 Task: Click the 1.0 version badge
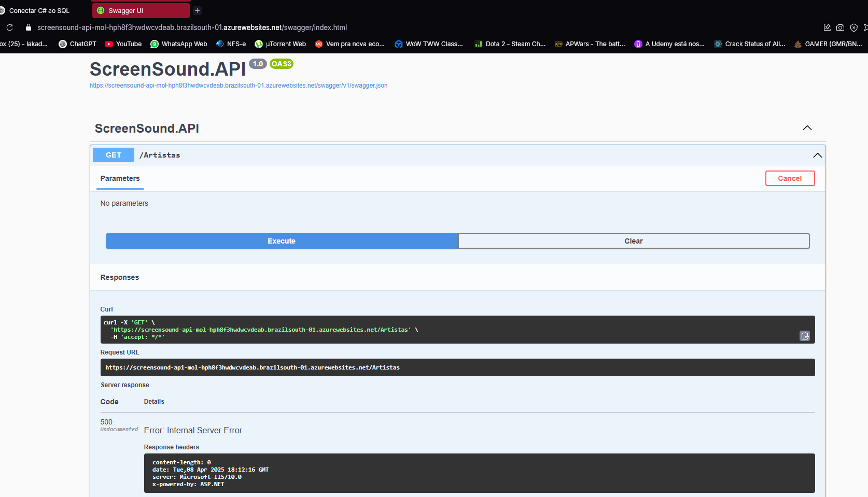258,64
